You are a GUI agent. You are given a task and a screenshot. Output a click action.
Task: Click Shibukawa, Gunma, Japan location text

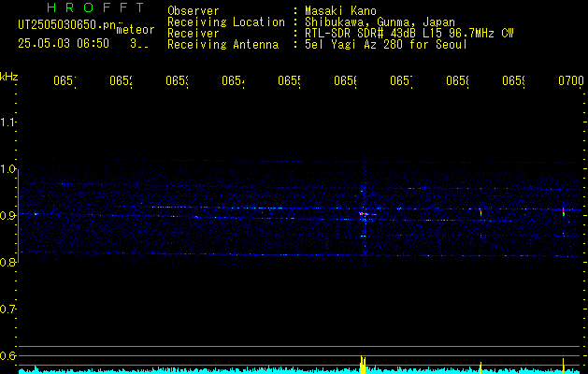(380, 22)
